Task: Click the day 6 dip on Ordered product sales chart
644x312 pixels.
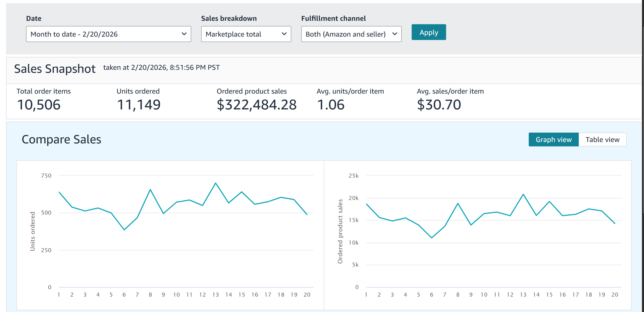Action: 432,238
